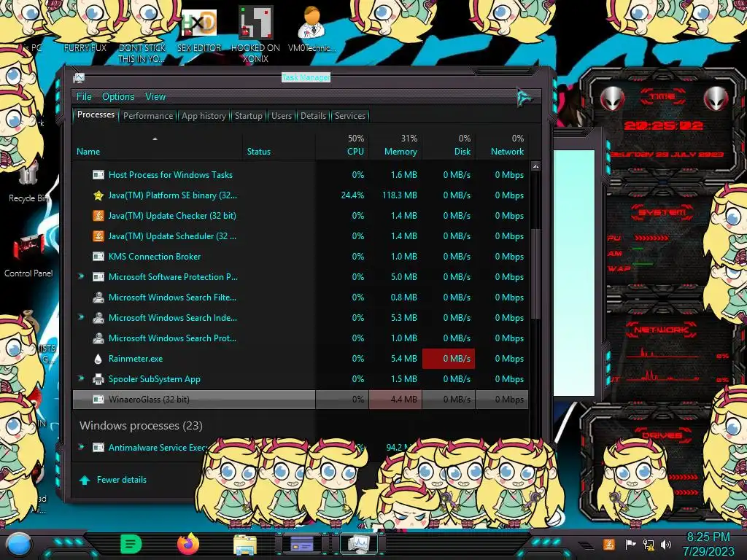This screenshot has height=560, width=747.
Task: Click the Java Update Checker icon
Action: tap(98, 216)
